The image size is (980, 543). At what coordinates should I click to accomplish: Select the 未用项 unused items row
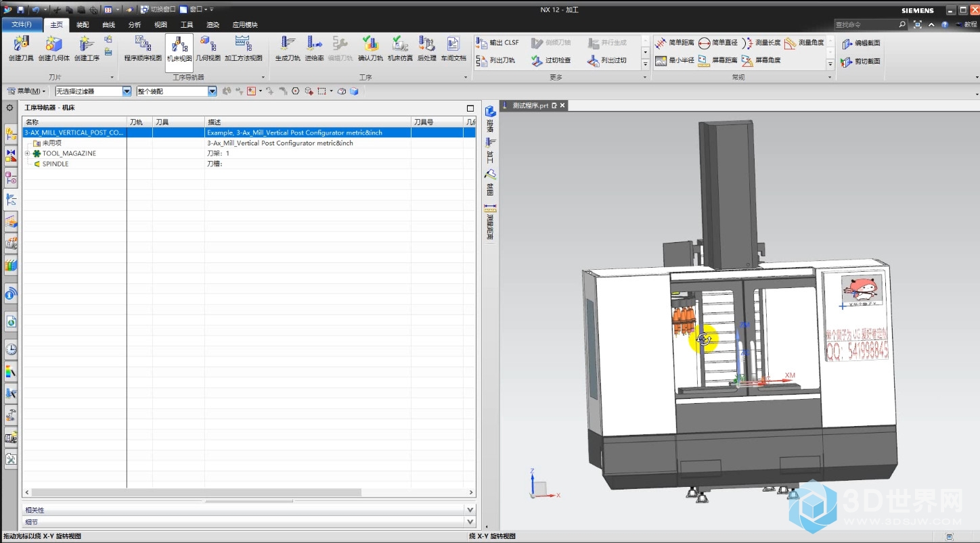tap(52, 143)
